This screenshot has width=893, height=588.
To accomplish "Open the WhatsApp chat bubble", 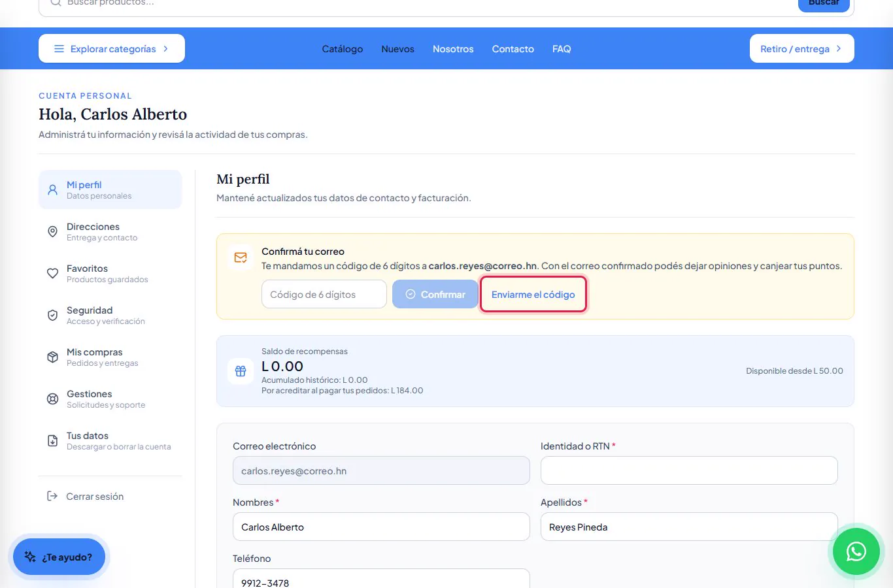I will (x=856, y=551).
